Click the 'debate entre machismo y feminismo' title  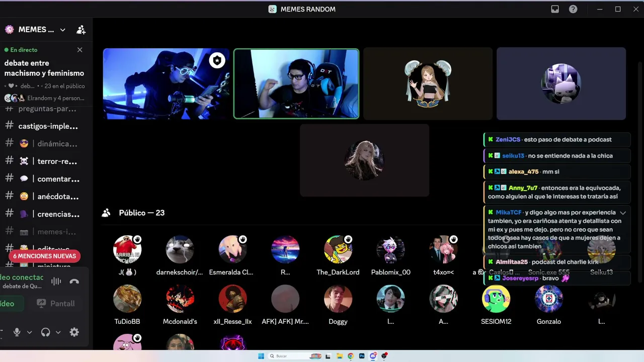(x=44, y=68)
